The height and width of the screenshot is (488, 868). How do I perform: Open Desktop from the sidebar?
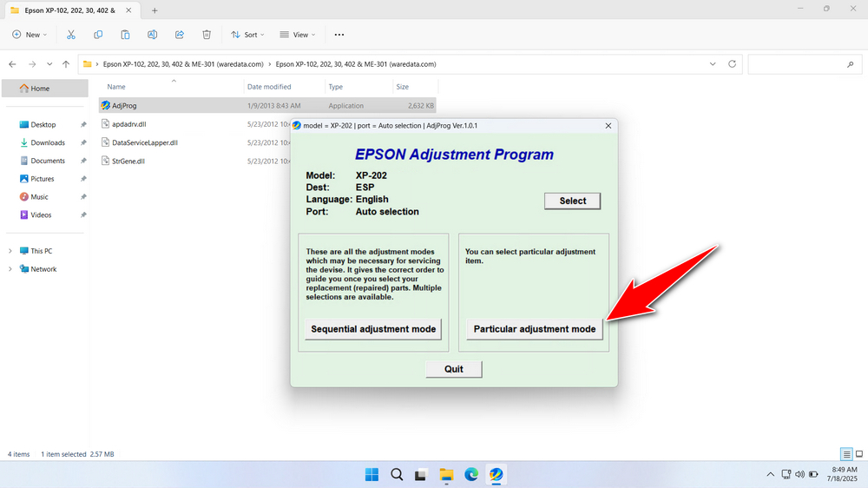tap(45, 125)
